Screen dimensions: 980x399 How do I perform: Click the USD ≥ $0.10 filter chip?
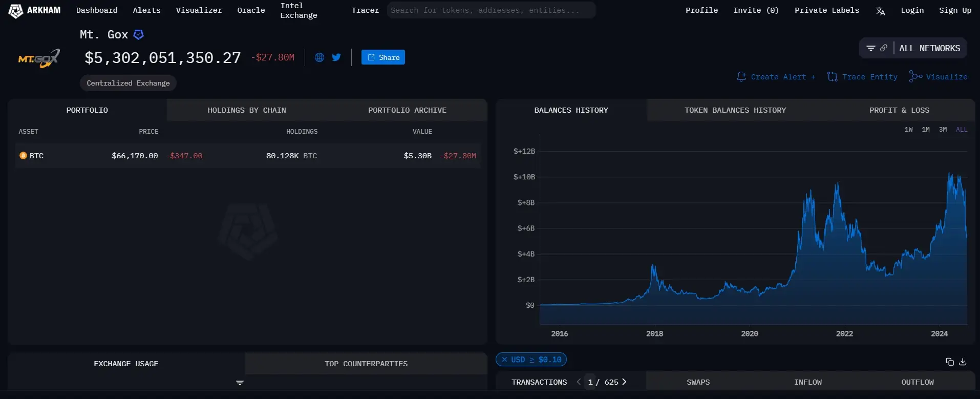point(531,360)
